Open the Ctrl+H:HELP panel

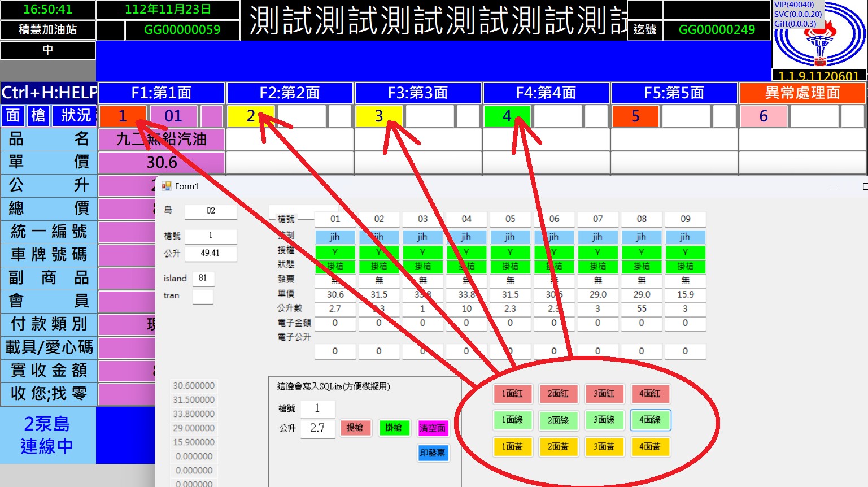pyautogui.click(x=49, y=93)
